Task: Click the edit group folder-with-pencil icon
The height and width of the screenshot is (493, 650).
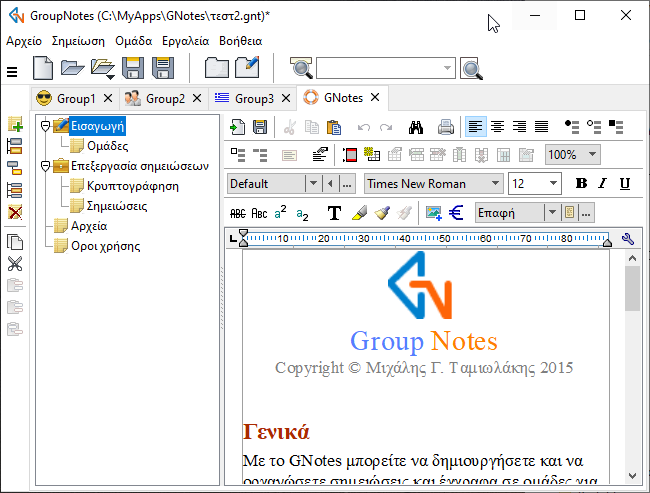Action: coord(247,67)
